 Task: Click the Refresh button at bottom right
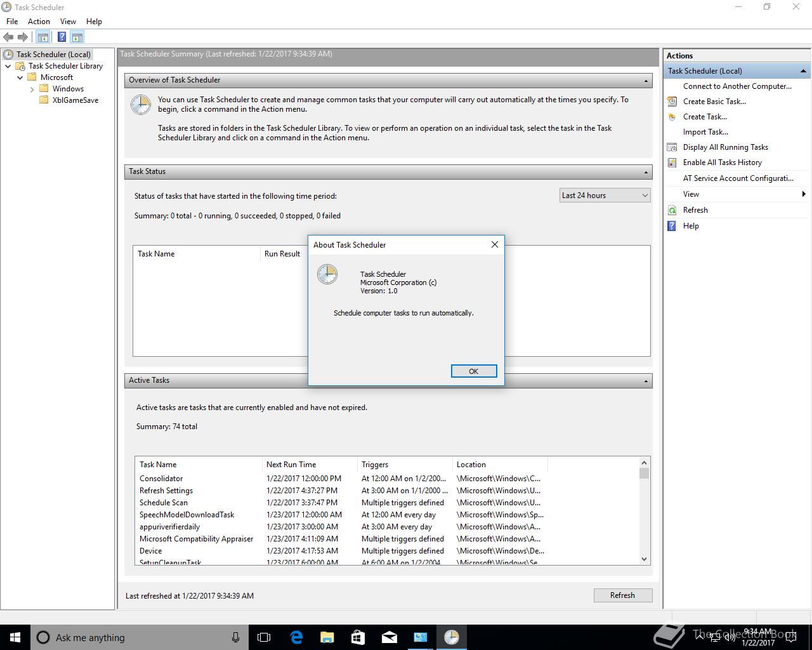coord(622,595)
